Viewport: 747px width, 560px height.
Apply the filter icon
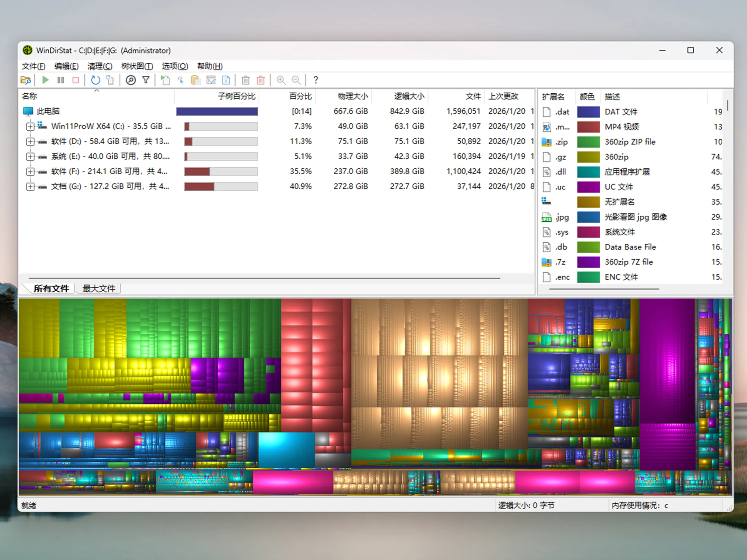click(146, 80)
